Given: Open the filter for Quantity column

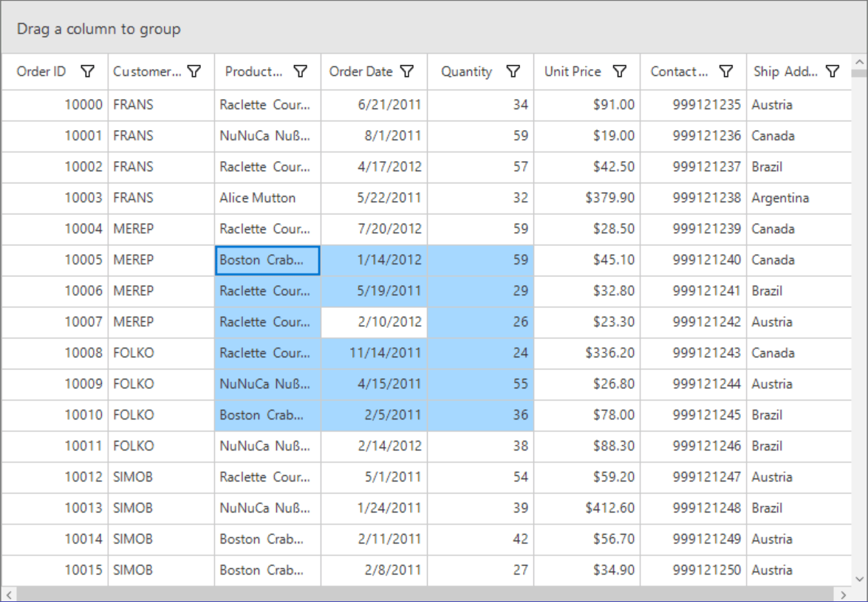Looking at the screenshot, I should (513, 72).
